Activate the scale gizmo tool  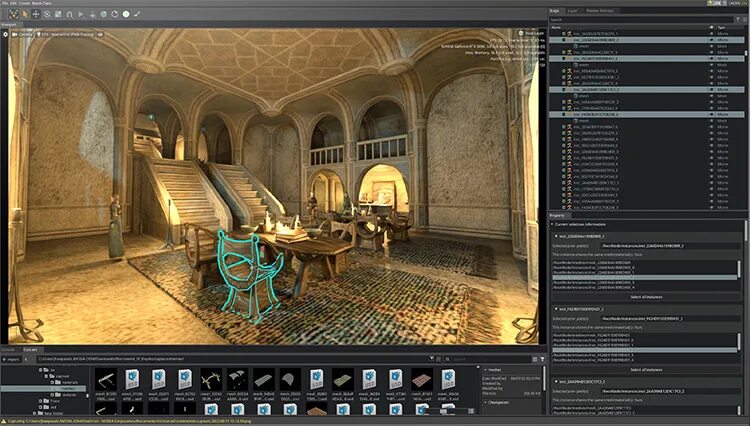click(58, 14)
